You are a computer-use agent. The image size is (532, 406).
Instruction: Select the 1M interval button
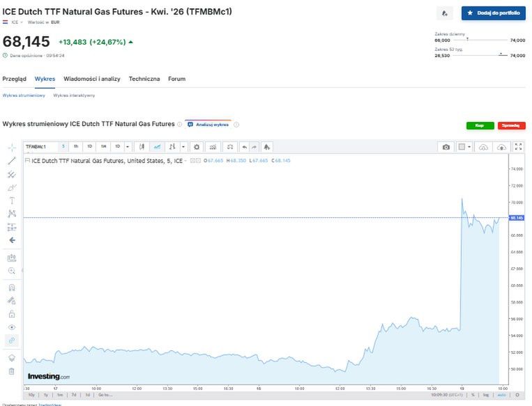[103, 146]
